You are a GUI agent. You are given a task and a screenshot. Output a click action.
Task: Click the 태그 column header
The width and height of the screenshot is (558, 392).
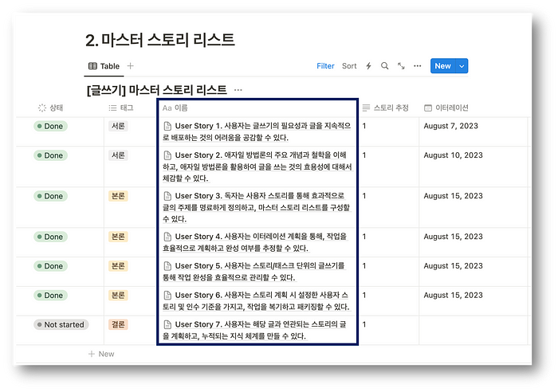click(x=121, y=108)
